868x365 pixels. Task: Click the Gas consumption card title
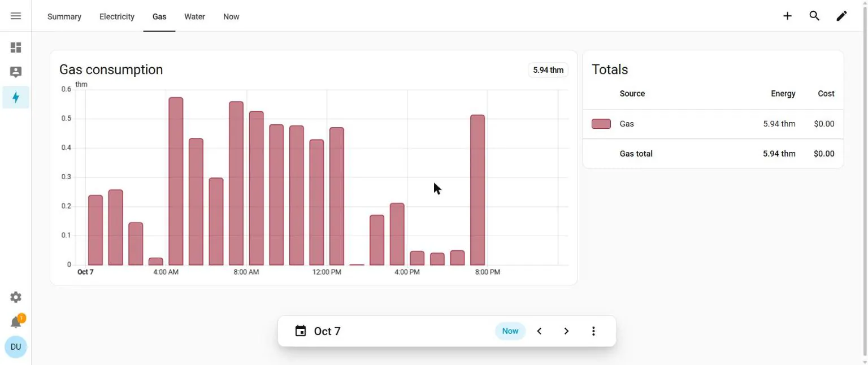[111, 69]
